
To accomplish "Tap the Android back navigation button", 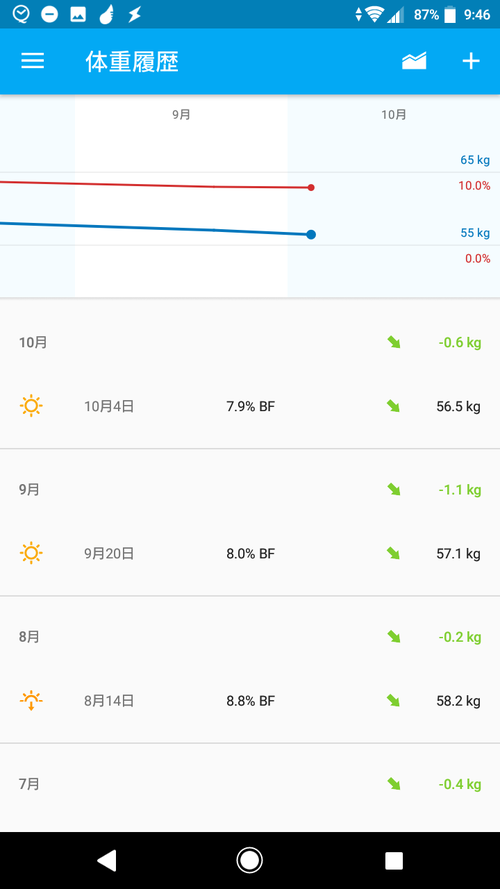I will pos(106,860).
